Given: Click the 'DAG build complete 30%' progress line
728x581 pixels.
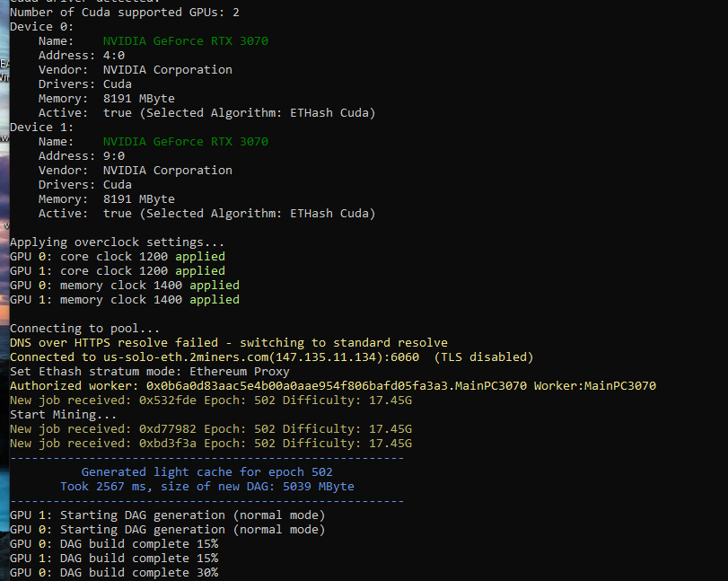Looking at the screenshot, I should click(x=113, y=572).
